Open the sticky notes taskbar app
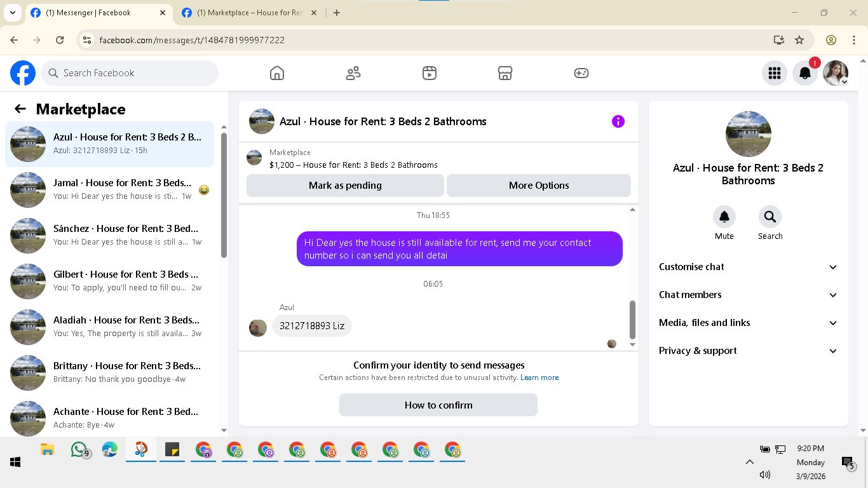The image size is (868, 488). coord(172,450)
